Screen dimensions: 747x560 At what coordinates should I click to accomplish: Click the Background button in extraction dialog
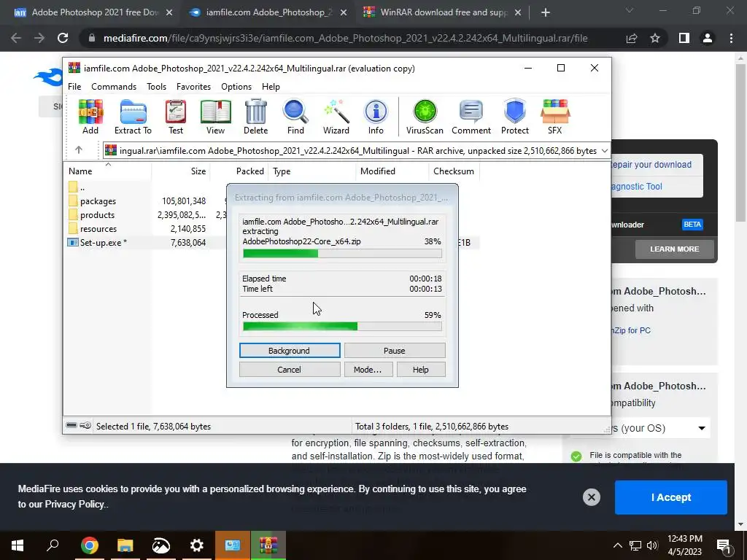click(x=290, y=351)
